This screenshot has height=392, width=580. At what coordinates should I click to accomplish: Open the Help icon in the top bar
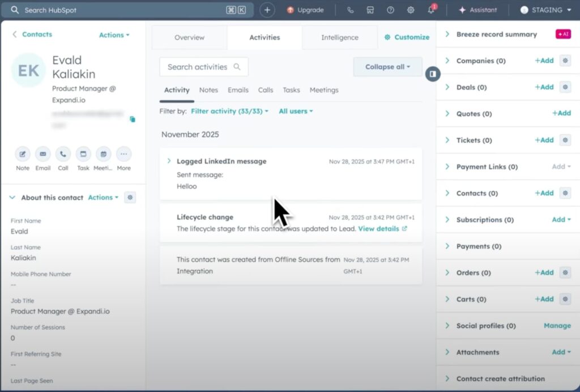pos(391,10)
